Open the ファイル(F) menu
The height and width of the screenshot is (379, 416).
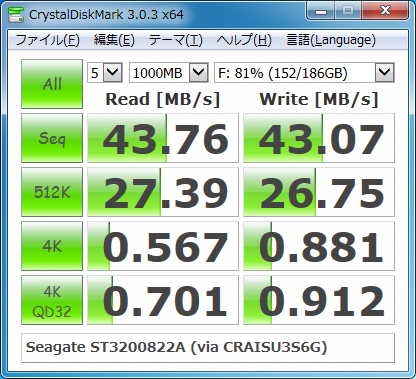[x=48, y=40]
